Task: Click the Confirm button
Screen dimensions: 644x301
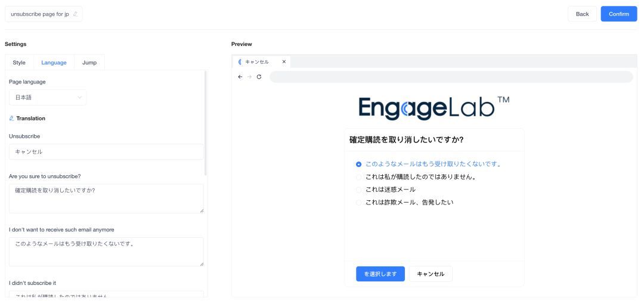Action: [x=618, y=14]
